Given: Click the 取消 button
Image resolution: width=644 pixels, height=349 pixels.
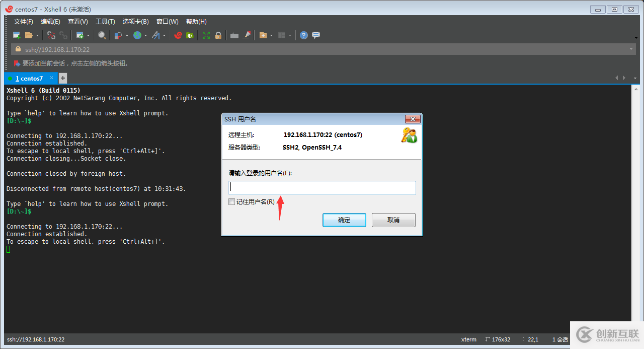Looking at the screenshot, I should coord(393,220).
